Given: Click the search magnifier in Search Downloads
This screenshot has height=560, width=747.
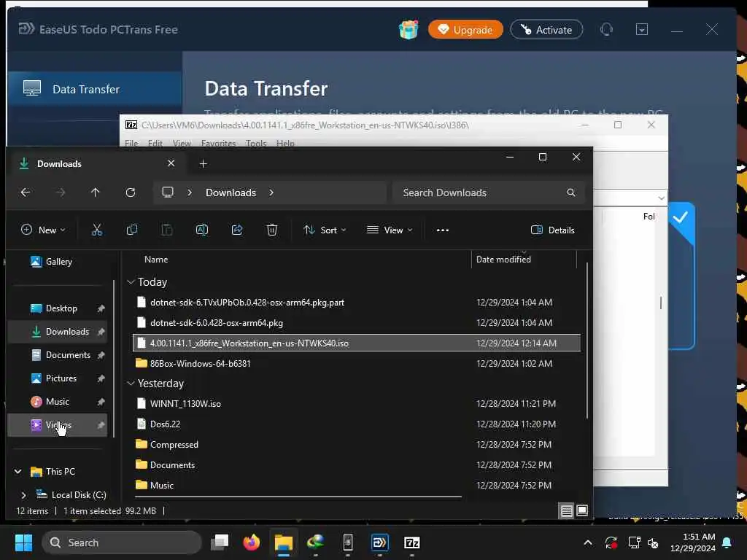Looking at the screenshot, I should 570,192.
